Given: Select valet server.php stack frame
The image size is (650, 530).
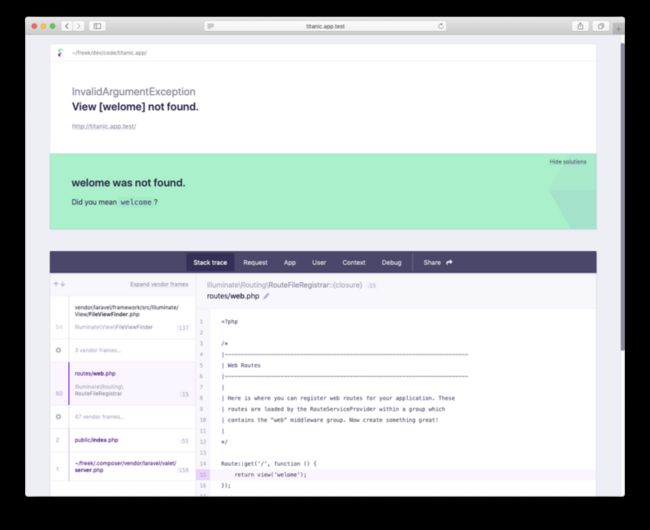Looking at the screenshot, I should point(123,467).
